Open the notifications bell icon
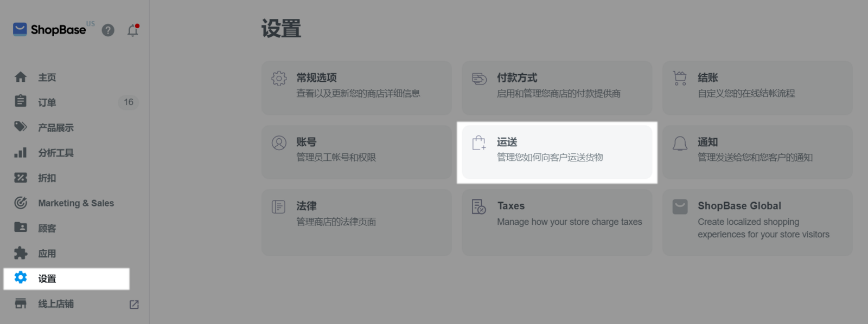The width and height of the screenshot is (868, 324). point(133,30)
